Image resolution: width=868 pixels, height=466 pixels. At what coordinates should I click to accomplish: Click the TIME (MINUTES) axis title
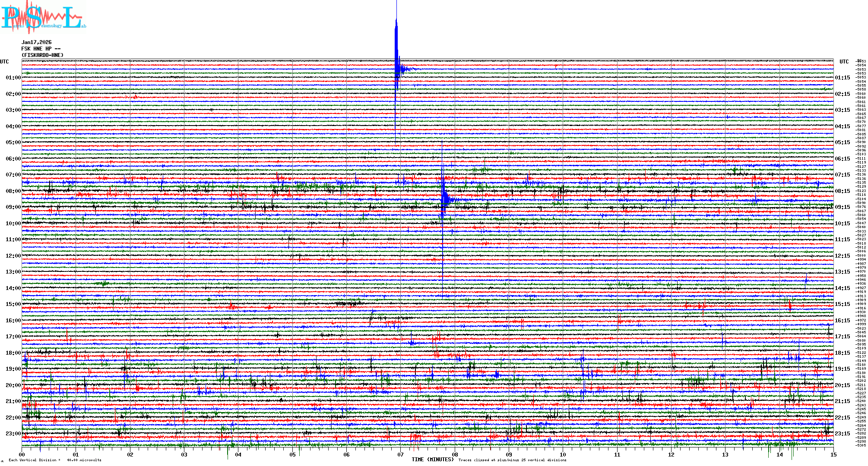pos(433,460)
